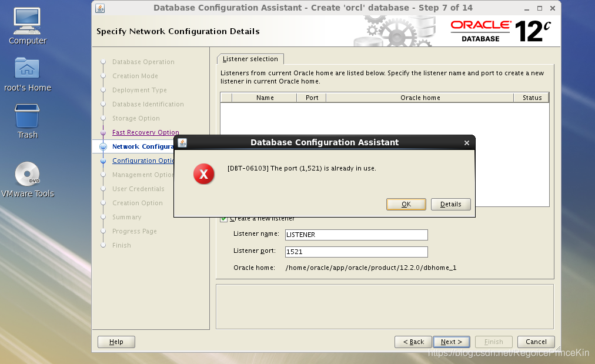Click the Oracle home path text
Screen dimensions: 595x364
pos(371,268)
